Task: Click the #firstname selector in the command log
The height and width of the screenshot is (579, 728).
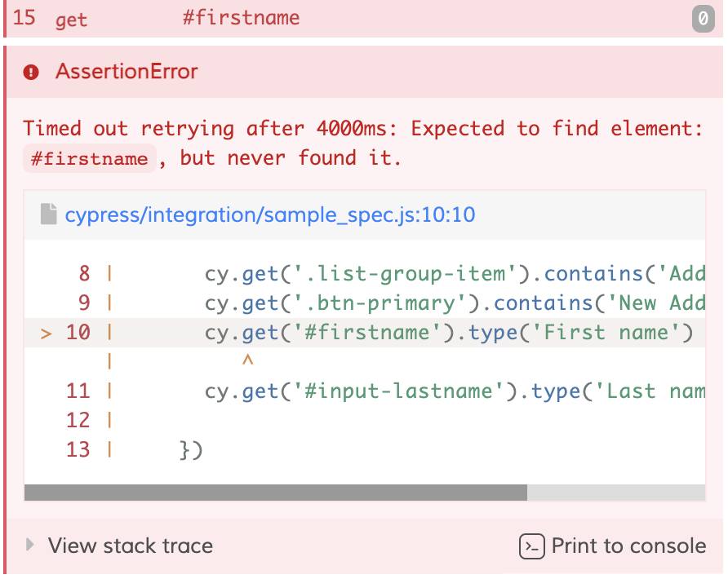Action: point(241,17)
